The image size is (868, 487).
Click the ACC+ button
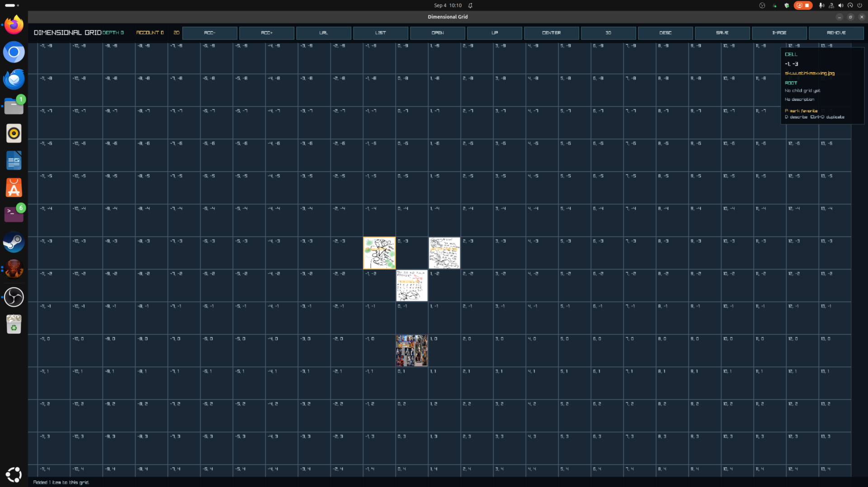267,33
